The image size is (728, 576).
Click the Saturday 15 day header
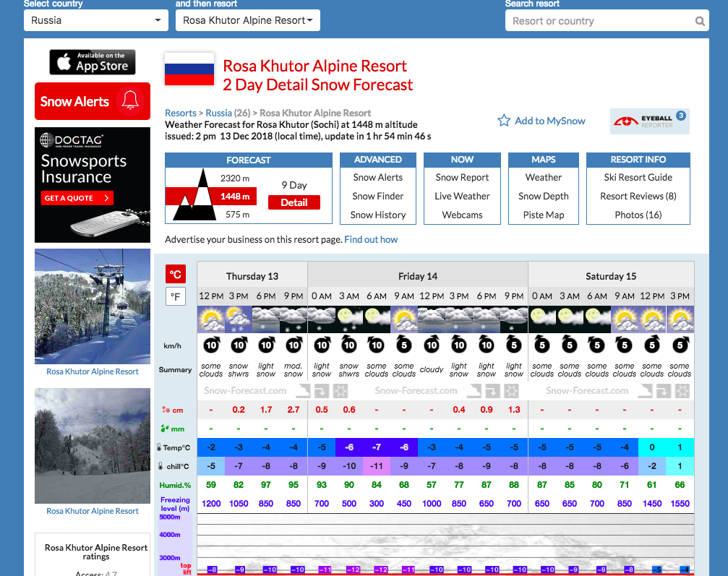611,276
